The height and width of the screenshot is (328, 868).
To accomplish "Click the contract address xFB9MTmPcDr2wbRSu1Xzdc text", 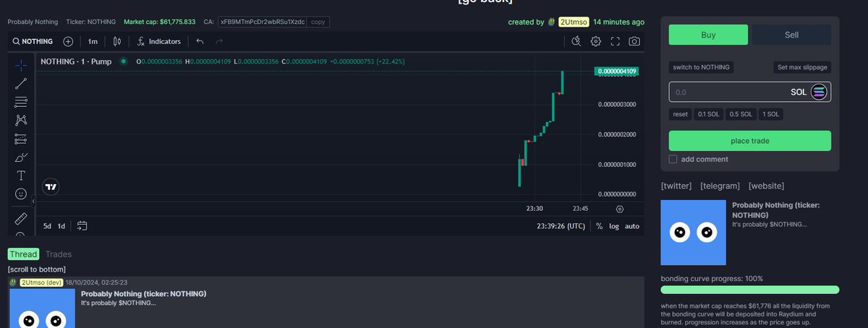I will pos(263,22).
